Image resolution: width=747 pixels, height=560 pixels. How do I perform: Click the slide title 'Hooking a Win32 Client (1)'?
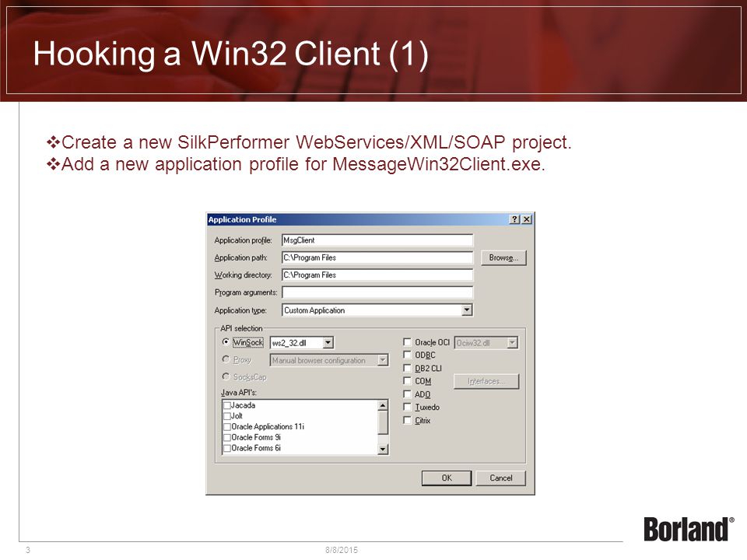click(230, 54)
